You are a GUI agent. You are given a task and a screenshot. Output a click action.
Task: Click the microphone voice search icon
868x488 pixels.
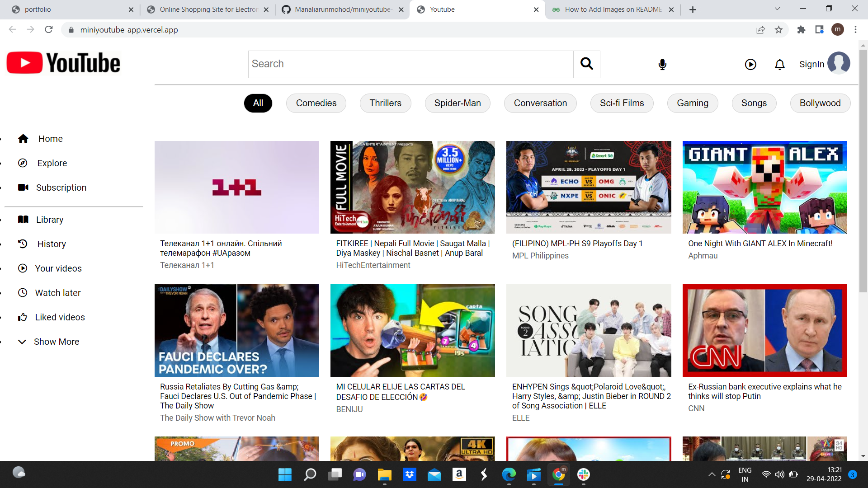tap(662, 65)
